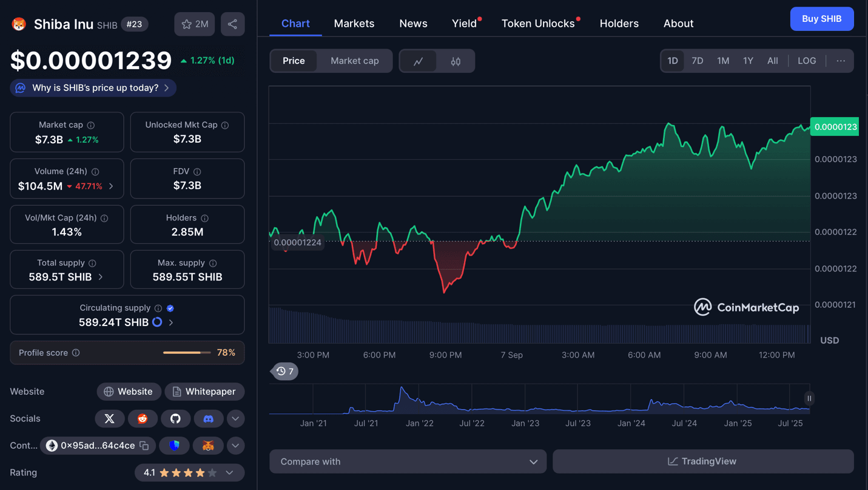
Task: Click the share icon next to watchlist
Action: click(232, 24)
